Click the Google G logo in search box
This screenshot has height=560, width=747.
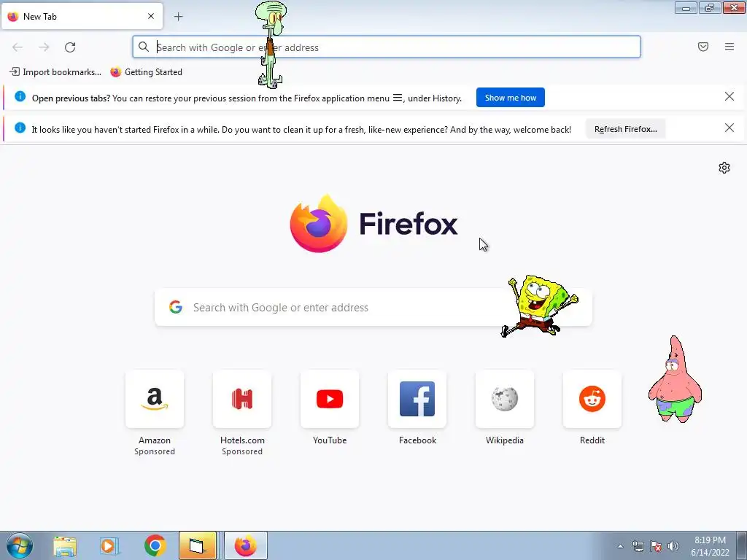[176, 307]
